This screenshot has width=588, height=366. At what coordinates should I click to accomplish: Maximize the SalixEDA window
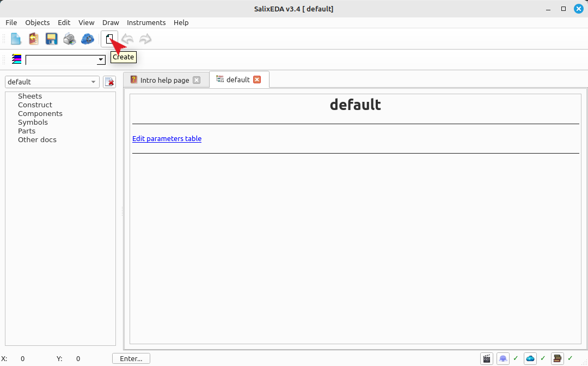(x=563, y=9)
